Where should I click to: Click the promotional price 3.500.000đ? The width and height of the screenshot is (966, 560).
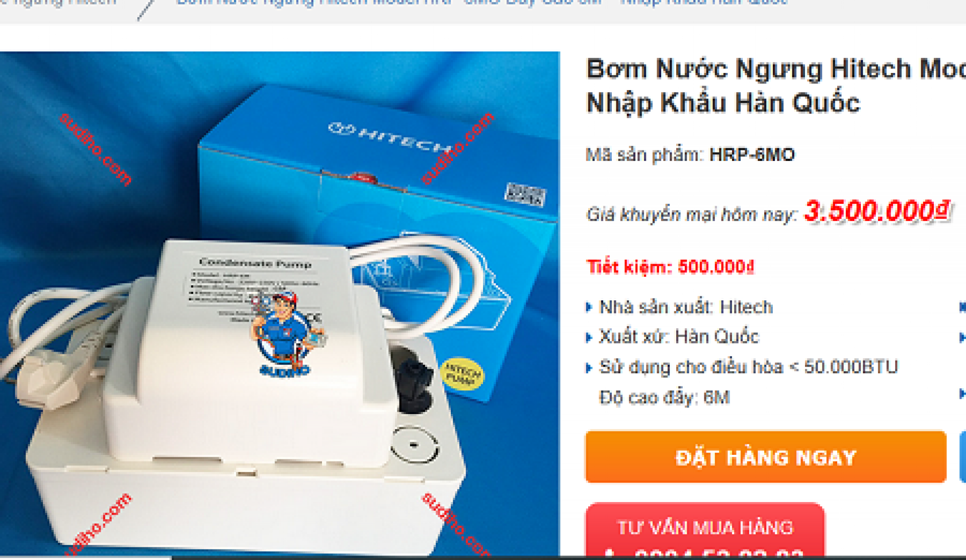click(x=877, y=211)
